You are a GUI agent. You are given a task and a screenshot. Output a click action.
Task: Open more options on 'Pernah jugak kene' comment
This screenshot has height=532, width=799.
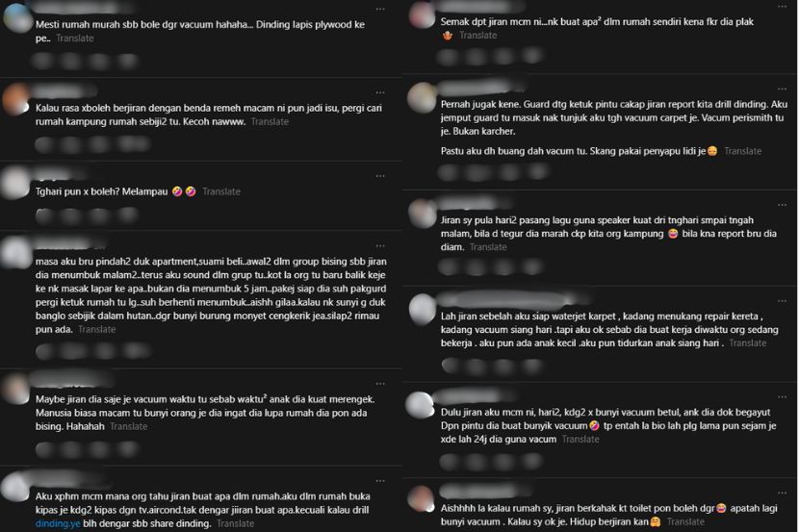[x=782, y=88]
